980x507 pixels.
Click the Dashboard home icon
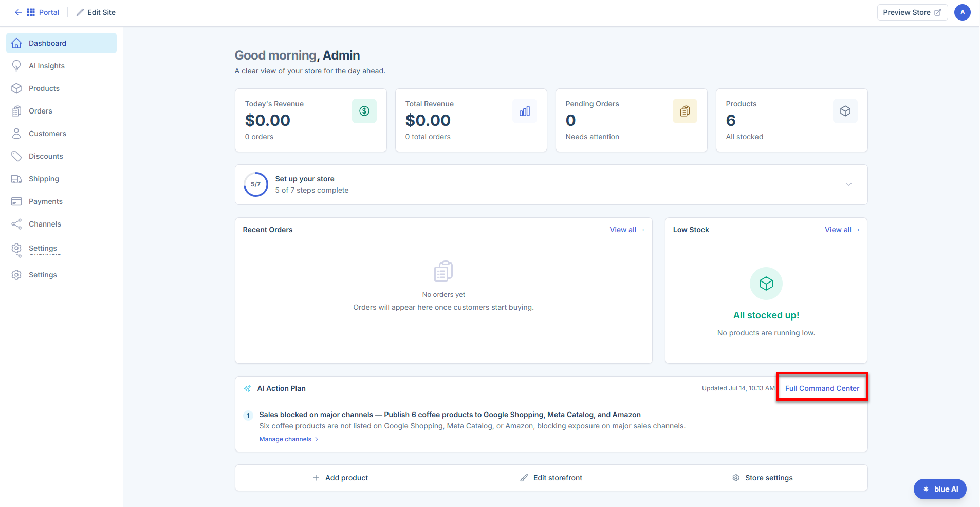(16, 43)
